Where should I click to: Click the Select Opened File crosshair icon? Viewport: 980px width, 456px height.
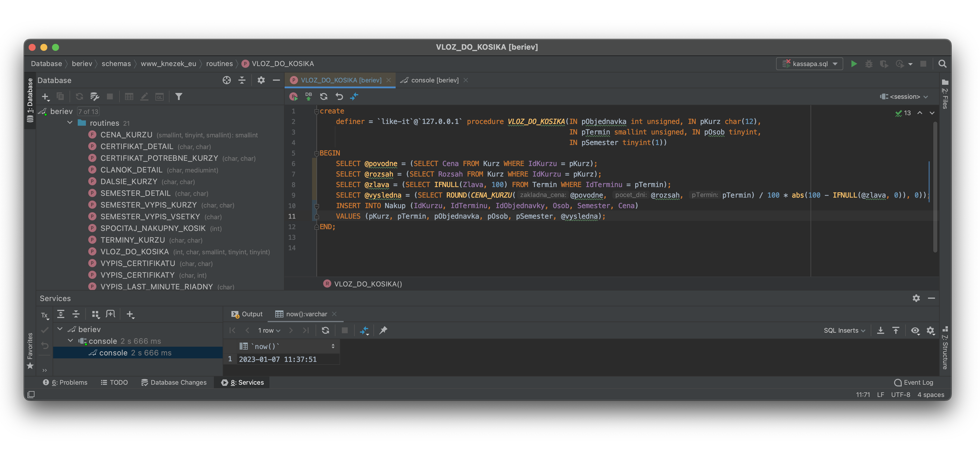[226, 80]
